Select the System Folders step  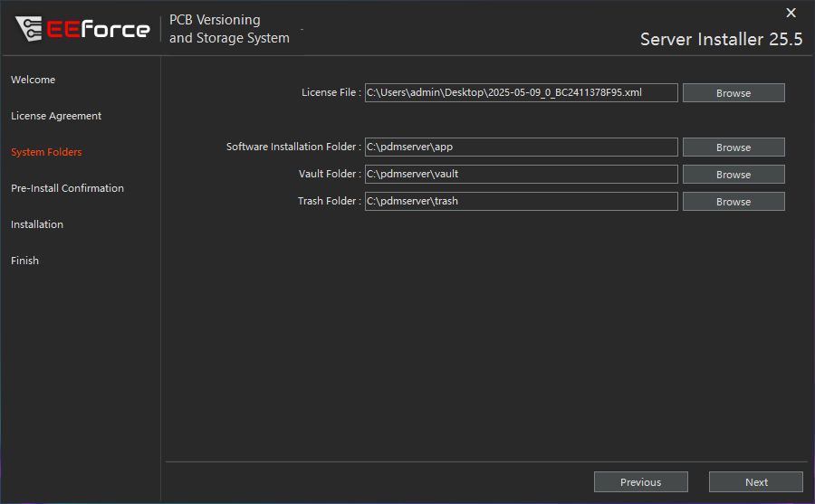(x=46, y=152)
